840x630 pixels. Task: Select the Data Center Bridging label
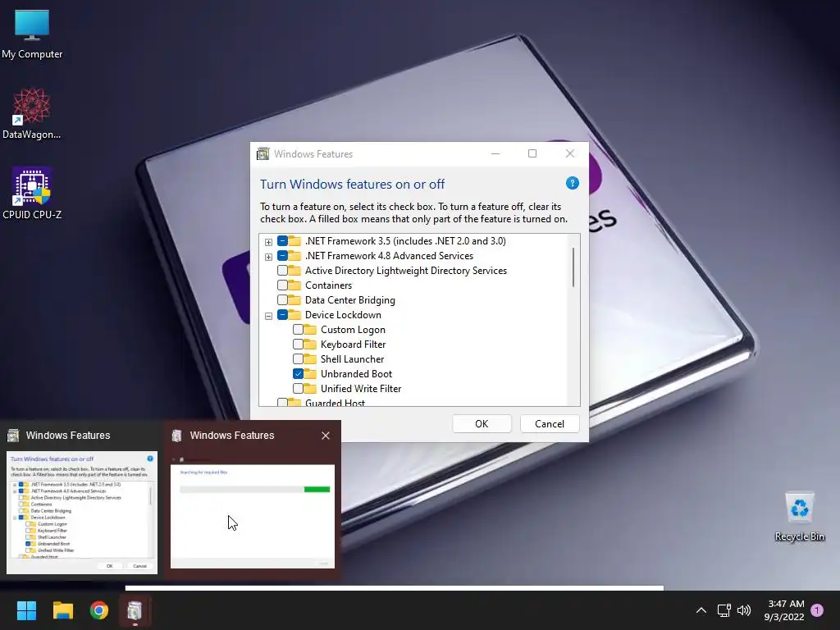(349, 300)
